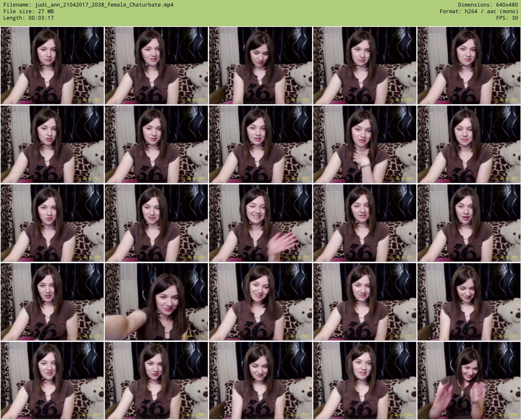Click the 'File size: 27 MB' text
Image resolution: width=521 pixels, height=420 pixels.
pyautogui.click(x=29, y=11)
